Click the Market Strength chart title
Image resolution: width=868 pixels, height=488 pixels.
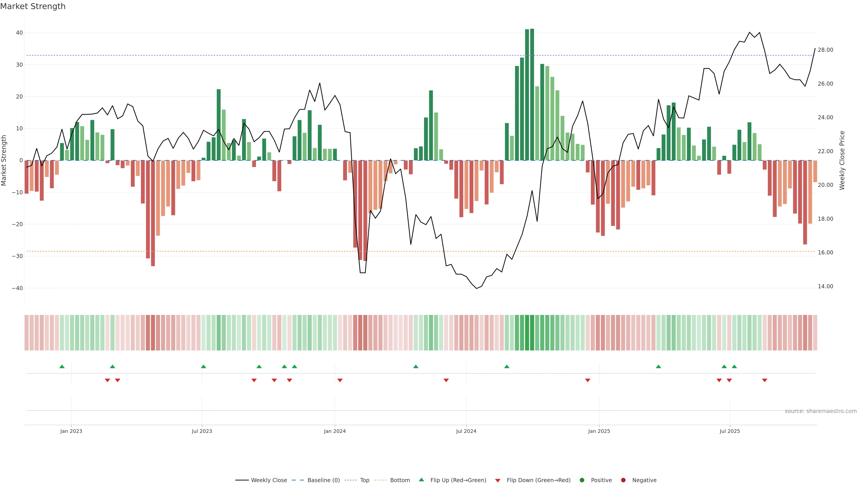(33, 6)
